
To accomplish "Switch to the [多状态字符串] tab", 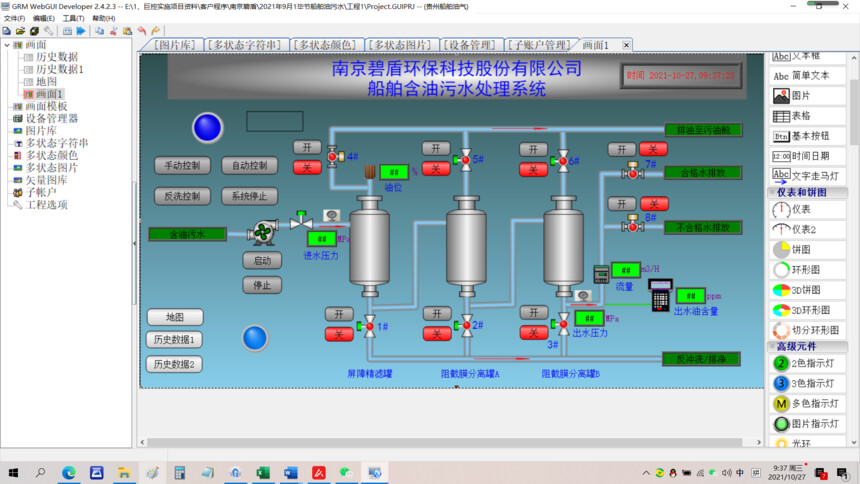I will 244,45.
